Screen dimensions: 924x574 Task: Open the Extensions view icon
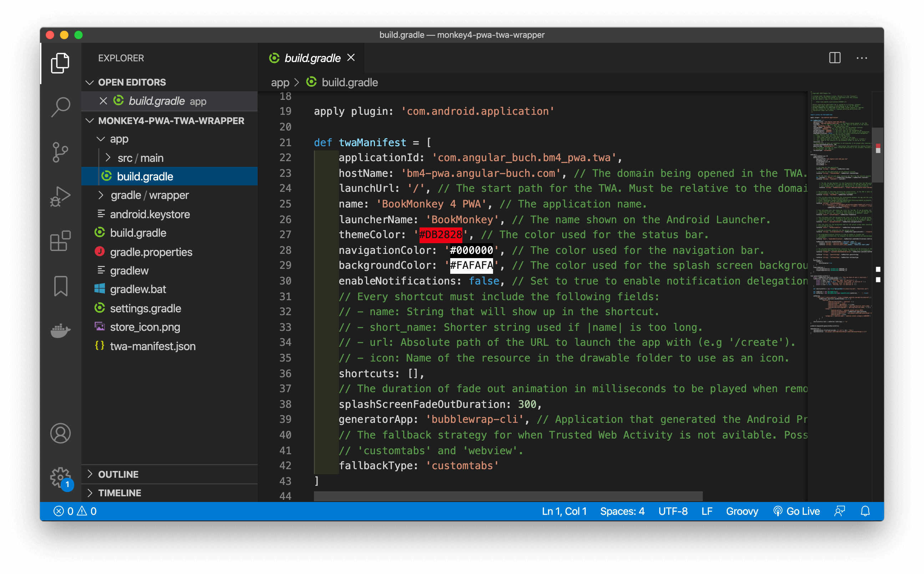(60, 241)
